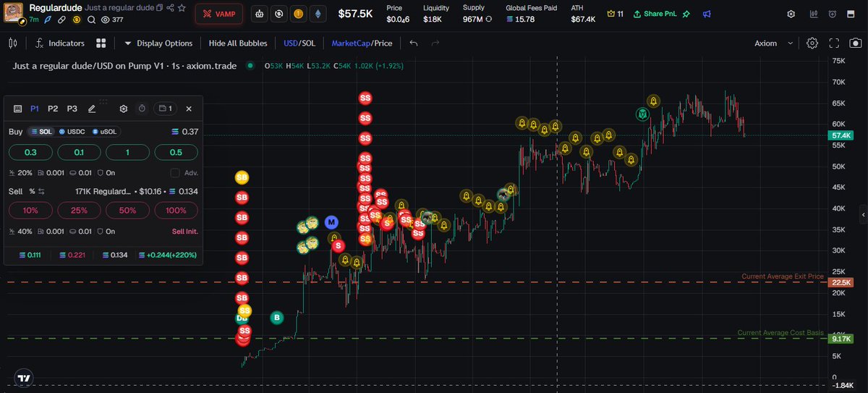Image resolution: width=868 pixels, height=393 pixels.
Task: Take a chart snapshot with camera icon
Action: (856, 43)
